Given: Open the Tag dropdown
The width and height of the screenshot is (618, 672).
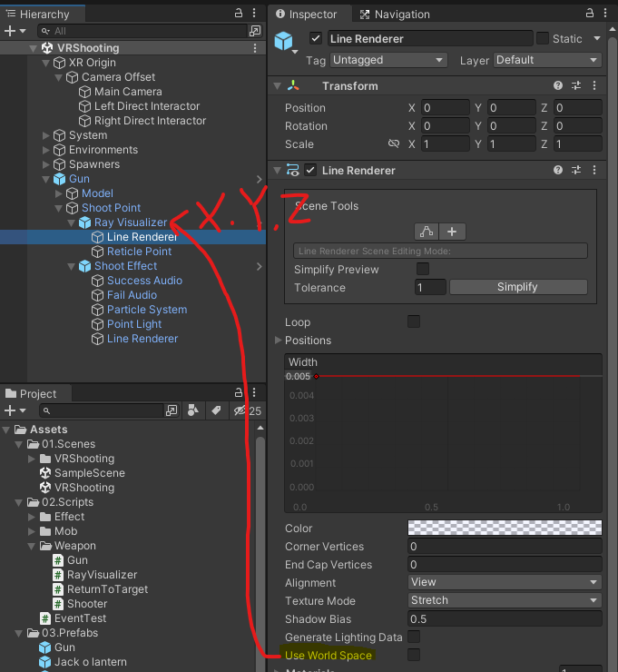Looking at the screenshot, I should [x=388, y=60].
